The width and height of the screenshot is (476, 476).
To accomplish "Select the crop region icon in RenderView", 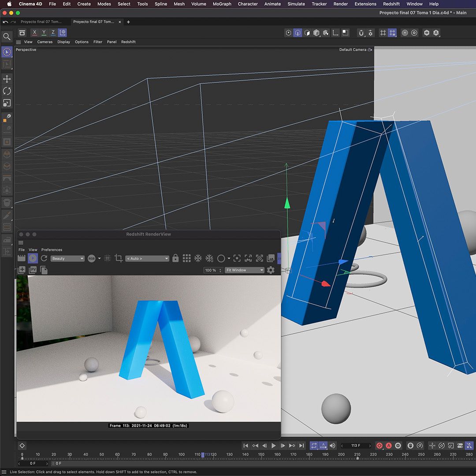I will (x=119, y=258).
